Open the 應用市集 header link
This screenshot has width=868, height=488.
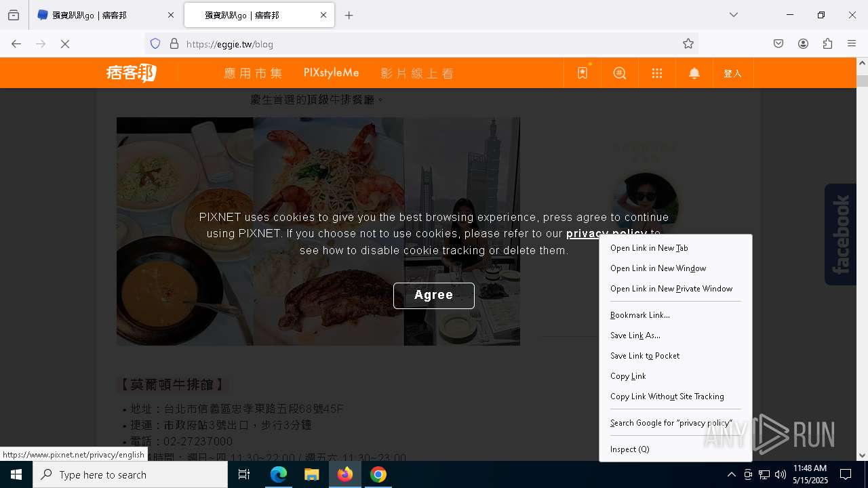[253, 73]
